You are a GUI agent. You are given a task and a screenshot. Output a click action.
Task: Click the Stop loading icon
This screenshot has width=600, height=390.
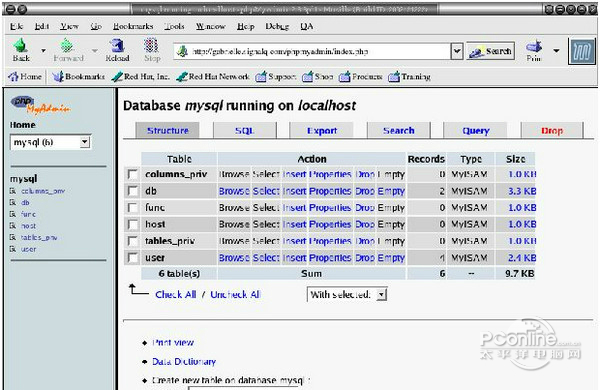pyautogui.click(x=151, y=45)
